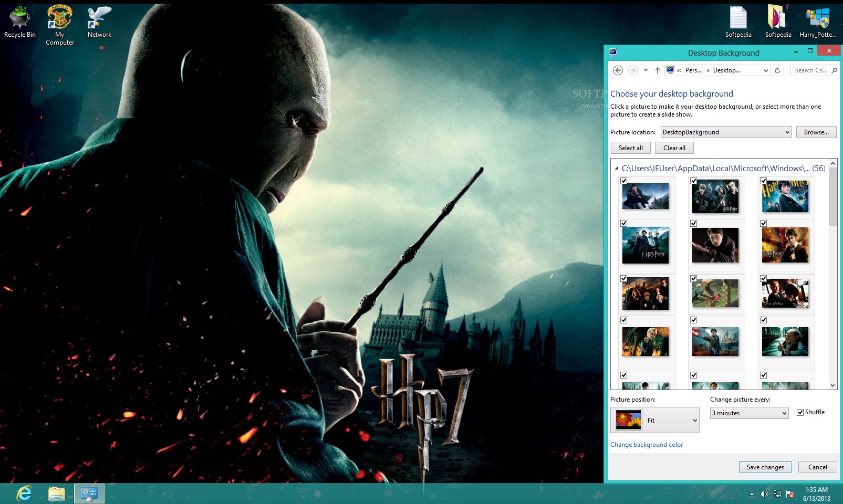Image resolution: width=843 pixels, height=504 pixels.
Task: Uncheck the group cast wallpaper checkbox in row one
Action: tap(693, 181)
